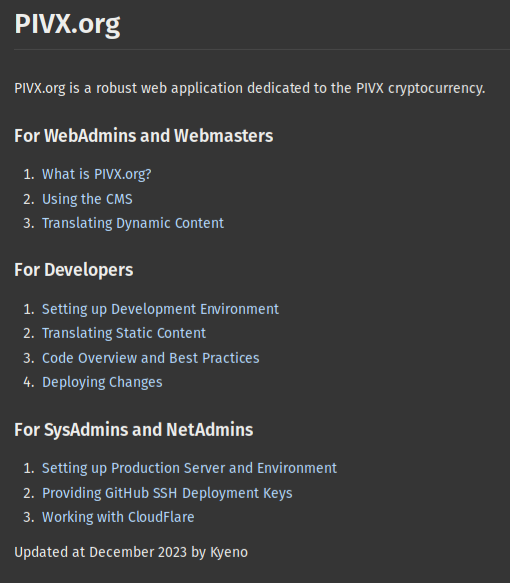Screen dimensions: 510x583
Task: Open Providing GitHub SSH Deployment Keys
Action: click(167, 493)
